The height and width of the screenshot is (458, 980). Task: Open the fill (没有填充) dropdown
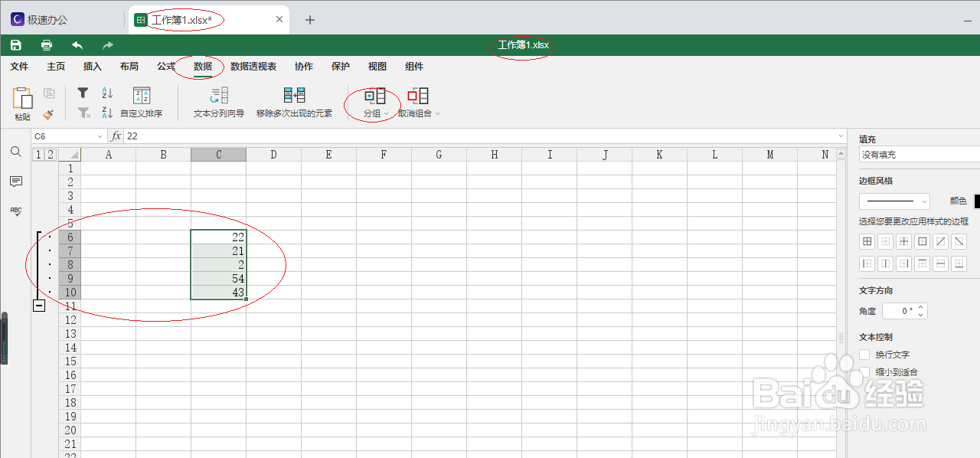point(919,155)
